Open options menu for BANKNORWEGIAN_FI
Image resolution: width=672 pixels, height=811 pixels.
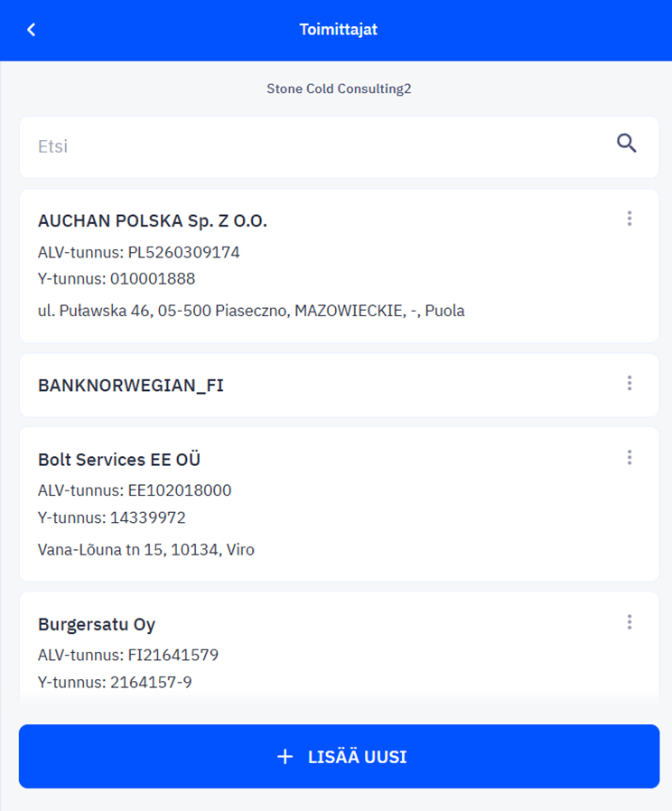click(x=630, y=383)
